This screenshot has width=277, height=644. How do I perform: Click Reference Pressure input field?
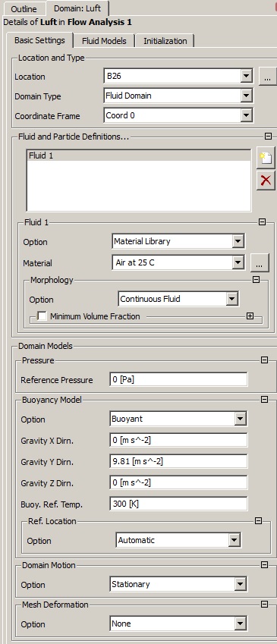[x=178, y=379]
